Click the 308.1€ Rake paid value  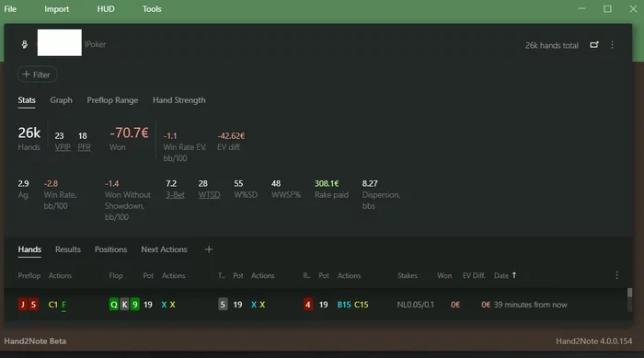(x=327, y=183)
